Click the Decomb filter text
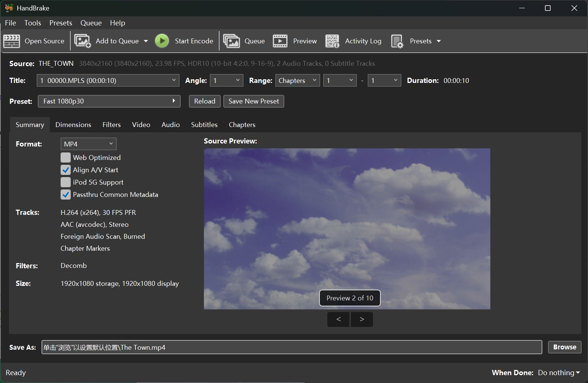The image size is (588, 383). tap(74, 266)
